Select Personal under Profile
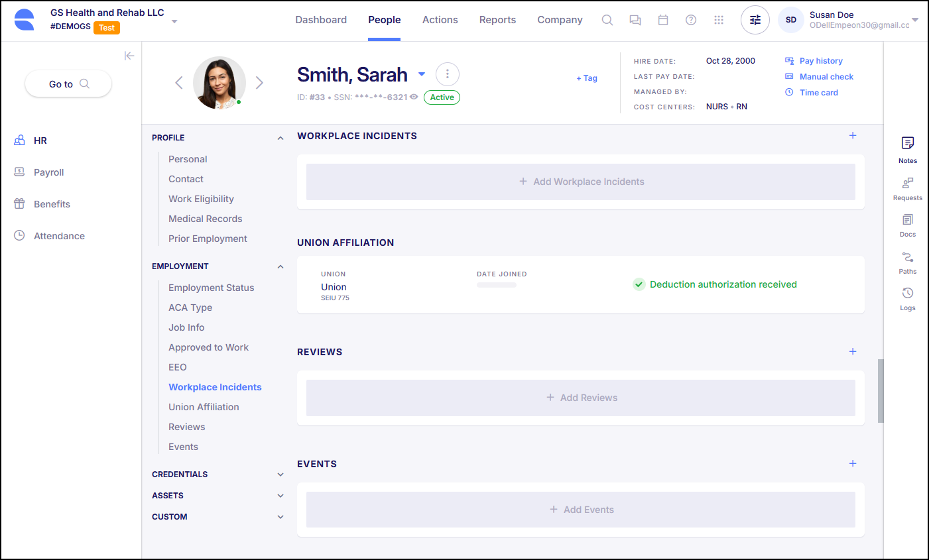 [188, 159]
